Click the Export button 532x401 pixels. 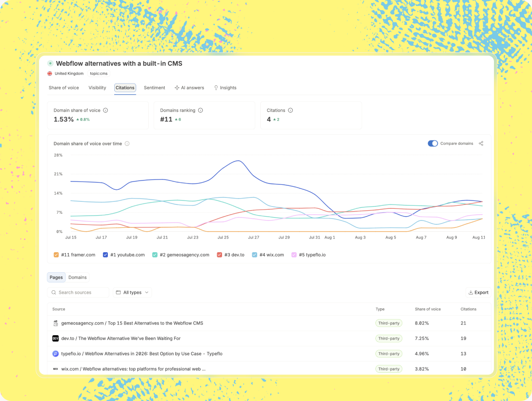click(x=479, y=292)
